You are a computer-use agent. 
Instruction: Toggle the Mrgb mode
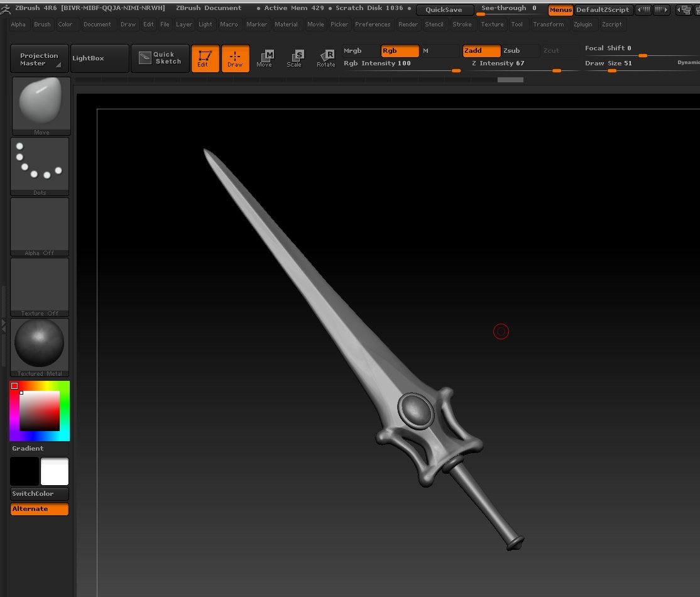tap(361, 50)
